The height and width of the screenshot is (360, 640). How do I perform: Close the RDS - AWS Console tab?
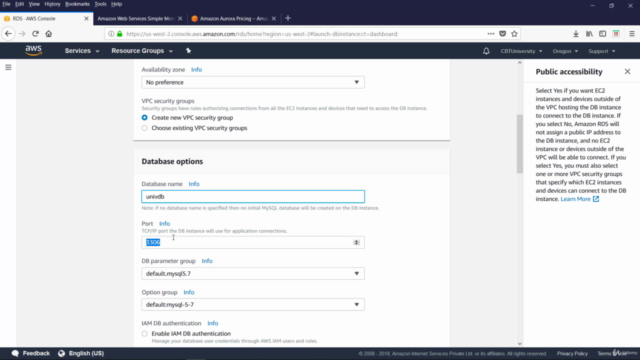[87, 18]
